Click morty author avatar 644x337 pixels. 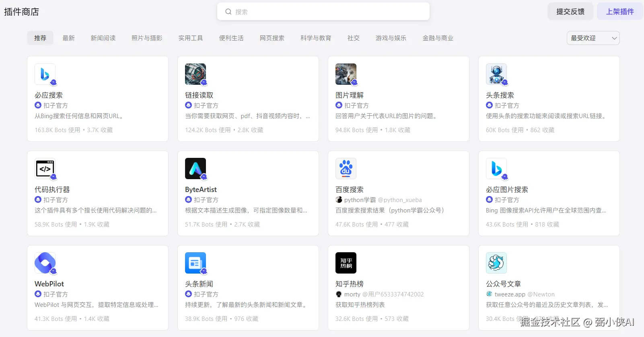click(339, 294)
